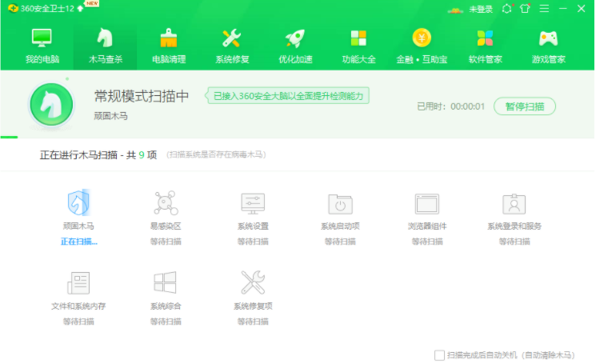The height and width of the screenshot is (364, 596).
Task: Open the hamburger main menu
Action: pos(544,8)
